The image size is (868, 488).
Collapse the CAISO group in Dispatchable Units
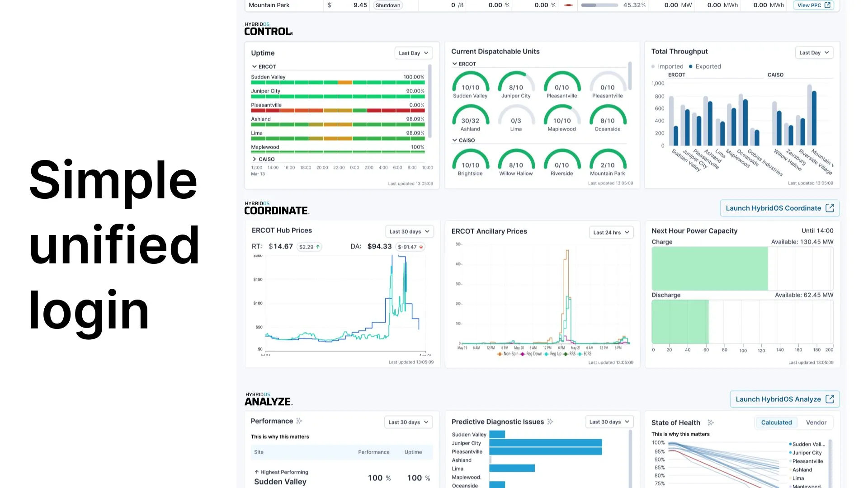point(455,140)
